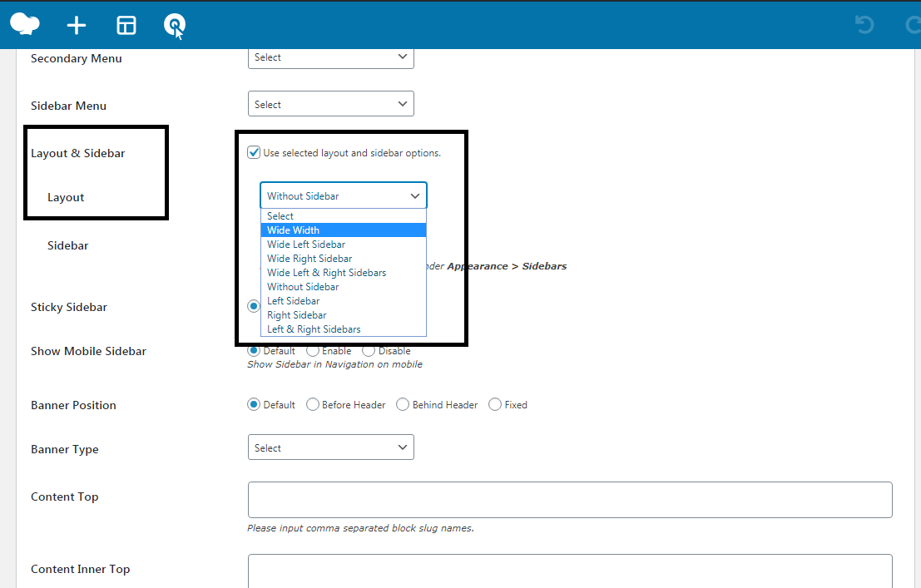The width and height of the screenshot is (921, 588).
Task: Select Default radio for Show Mobile Sidebar
Action: pos(254,351)
